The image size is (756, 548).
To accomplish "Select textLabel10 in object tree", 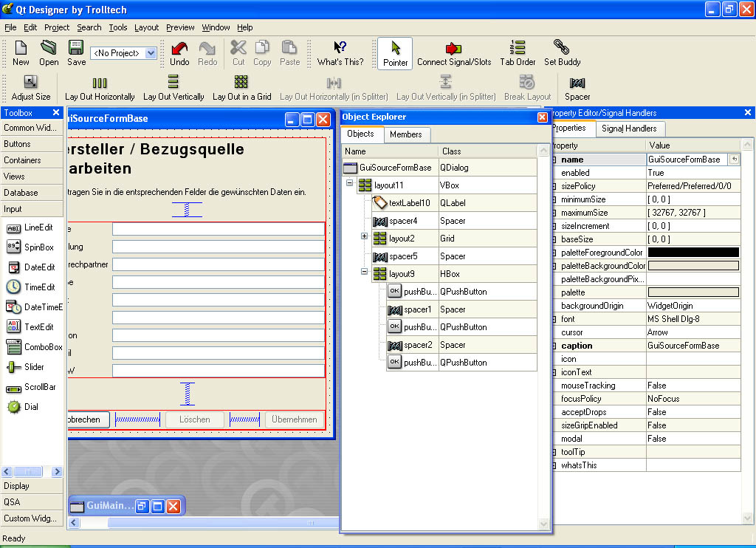I will point(409,203).
